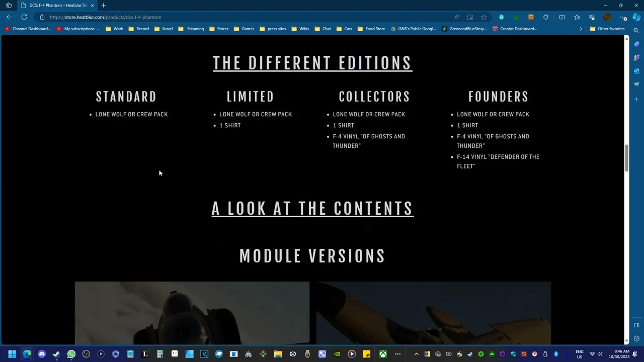
Task: Open sidebar settings gear icon
Action: 636,339
